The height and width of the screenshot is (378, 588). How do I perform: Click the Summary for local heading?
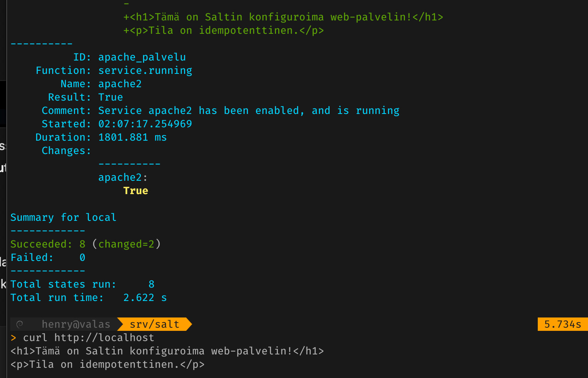[x=63, y=217]
